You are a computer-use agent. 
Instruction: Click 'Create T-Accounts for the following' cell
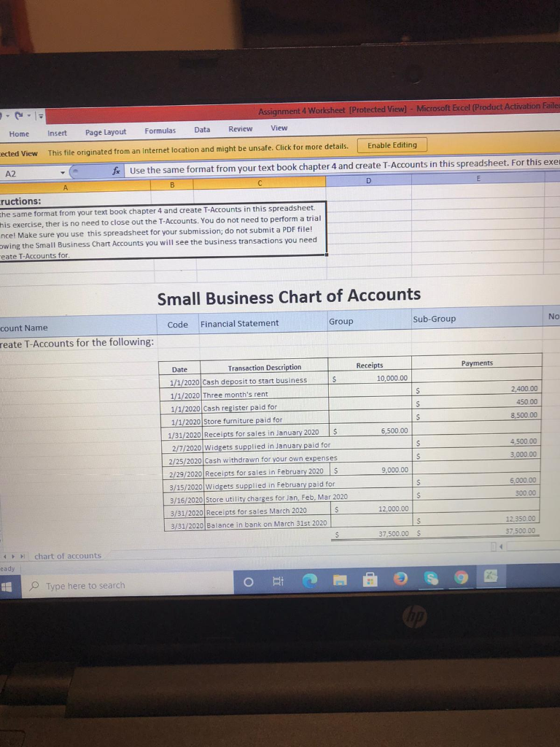pyautogui.click(x=77, y=343)
